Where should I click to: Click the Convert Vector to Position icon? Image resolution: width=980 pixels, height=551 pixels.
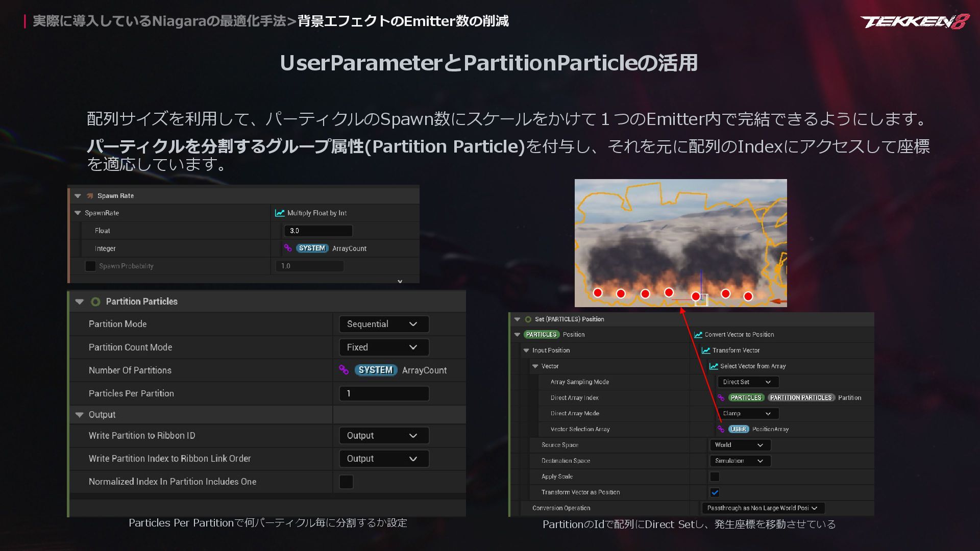coord(698,335)
